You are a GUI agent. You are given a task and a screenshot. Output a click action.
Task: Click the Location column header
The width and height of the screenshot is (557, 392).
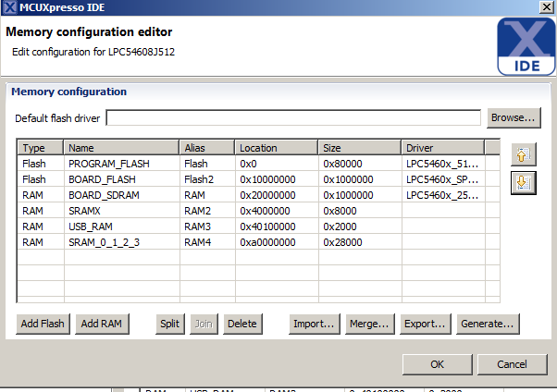click(276, 148)
